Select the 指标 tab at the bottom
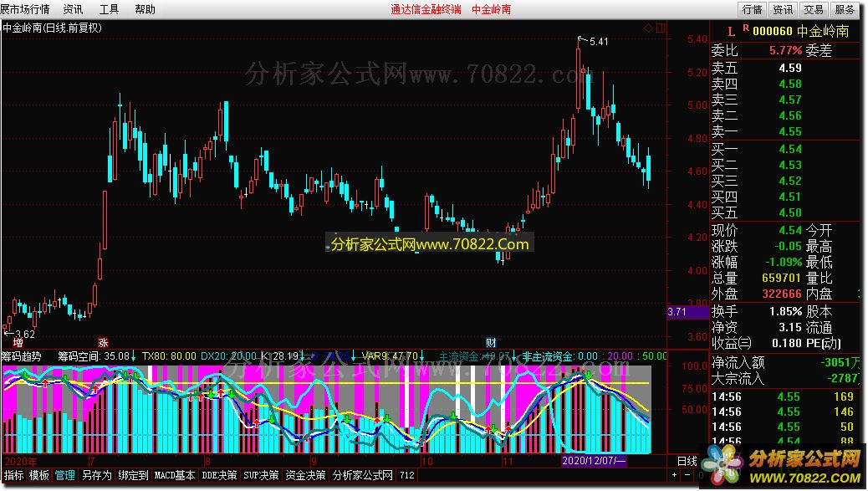868x491 pixels. pyautogui.click(x=14, y=475)
